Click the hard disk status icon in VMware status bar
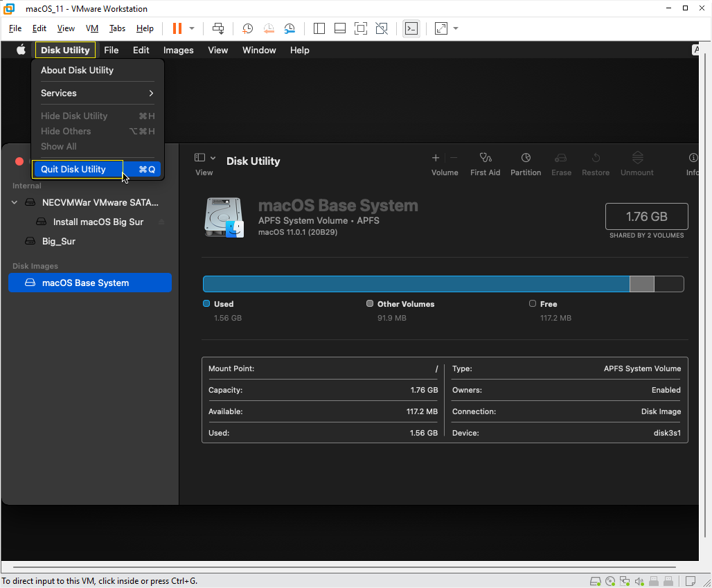 (596, 581)
